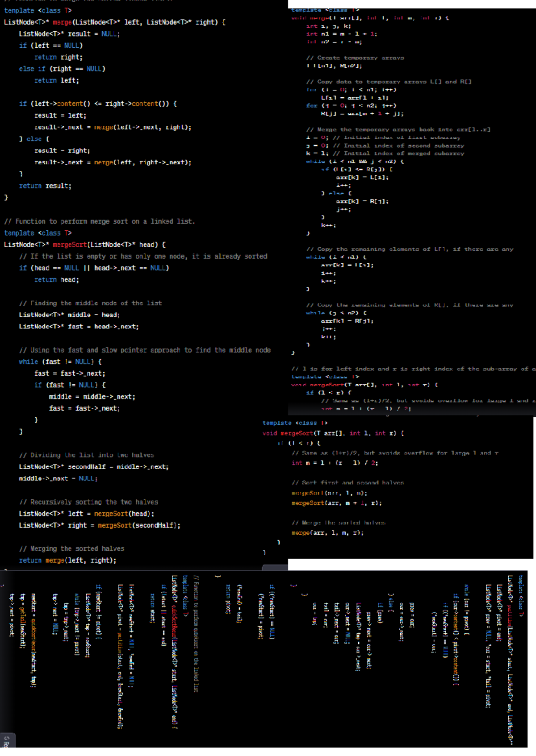The image size is (536, 756).
Task: Click the 'return left;' line
Action: pos(57,80)
